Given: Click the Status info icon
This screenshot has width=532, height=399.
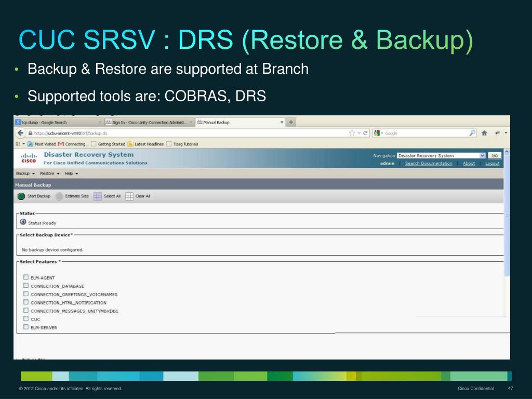Looking at the screenshot, I should pos(23,222).
